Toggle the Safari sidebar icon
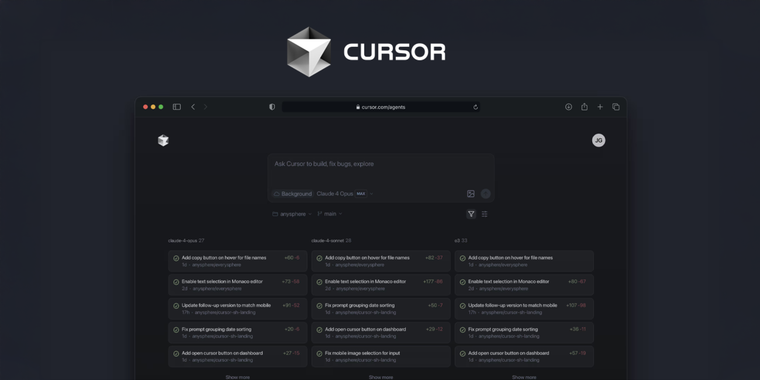 (177, 107)
